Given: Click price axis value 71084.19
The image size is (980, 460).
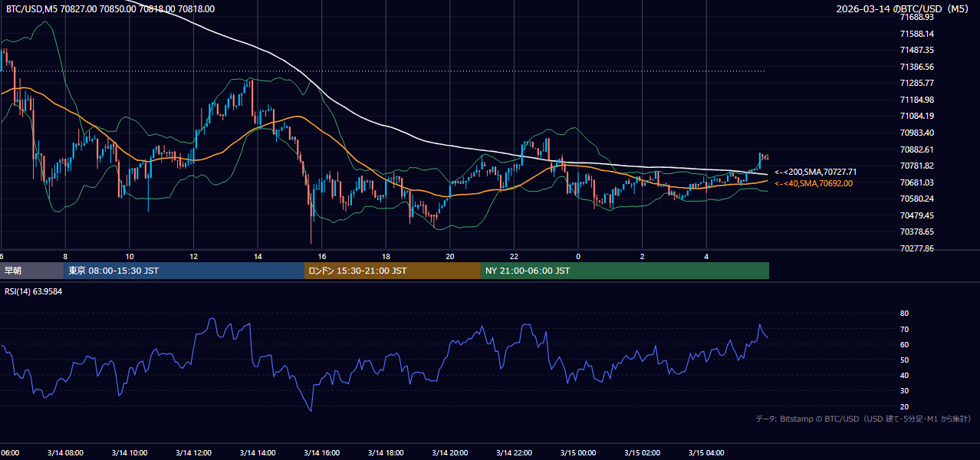Looking at the screenshot, I should coord(916,116).
